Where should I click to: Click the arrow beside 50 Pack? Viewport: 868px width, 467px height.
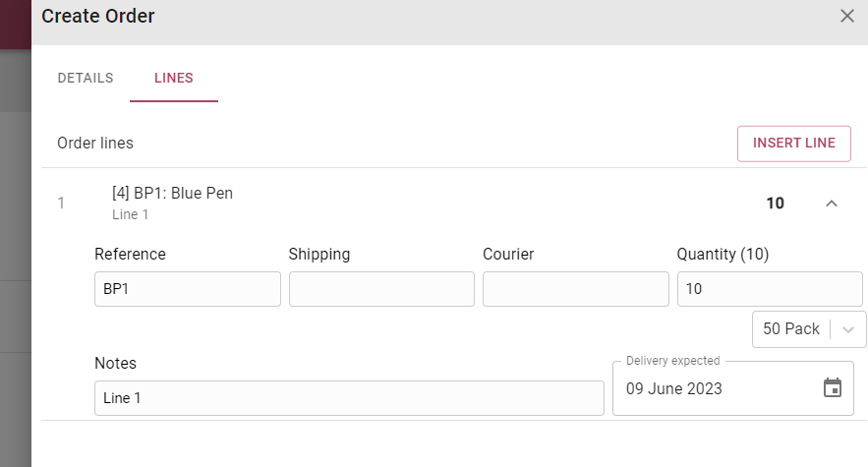[848, 329]
